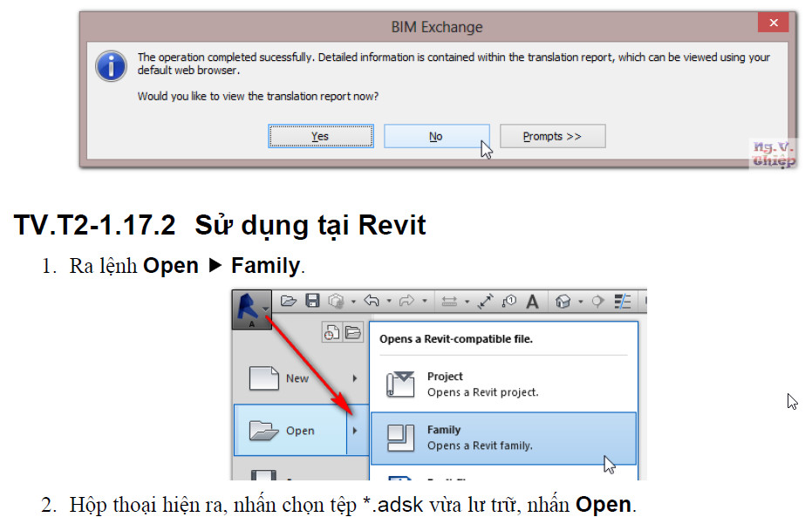Select the Text tool letter A icon
Screen dimensions: 812x524
532,302
